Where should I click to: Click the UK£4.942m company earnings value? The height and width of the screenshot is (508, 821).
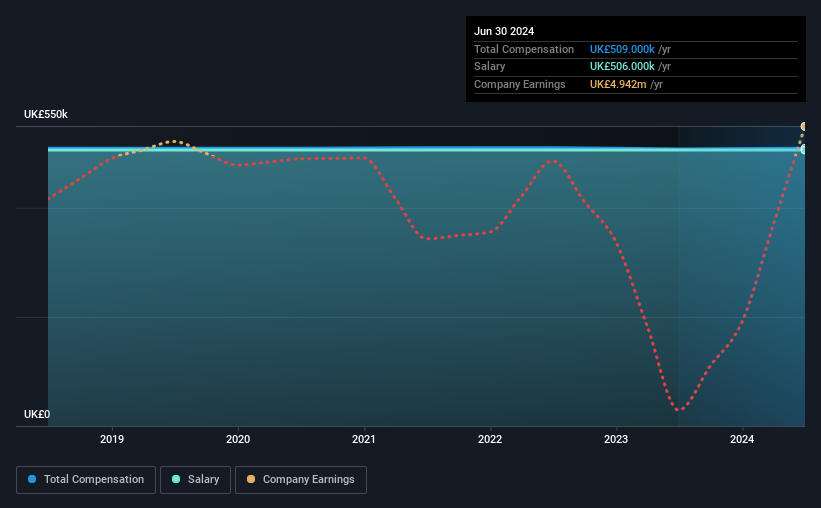(618, 84)
